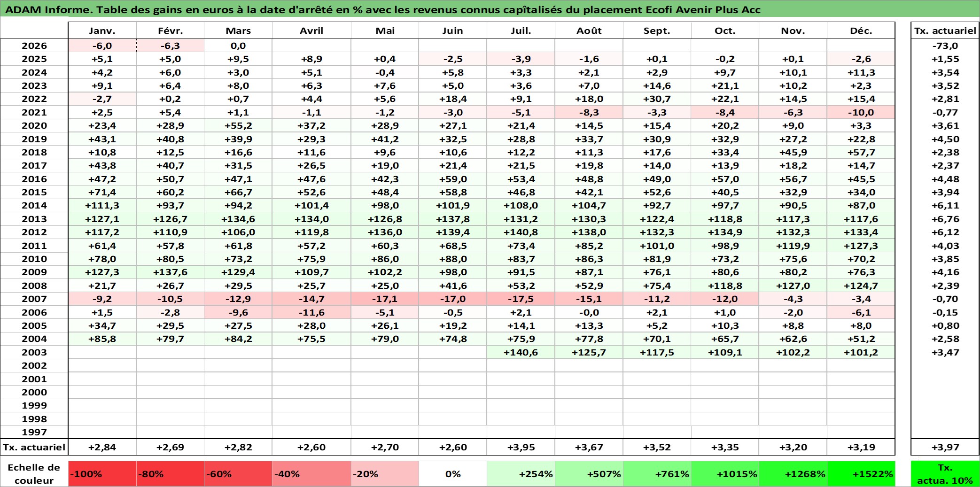Click the ADAM Informe title banner
This screenshot has width=980, height=487.
pyautogui.click(x=490, y=9)
